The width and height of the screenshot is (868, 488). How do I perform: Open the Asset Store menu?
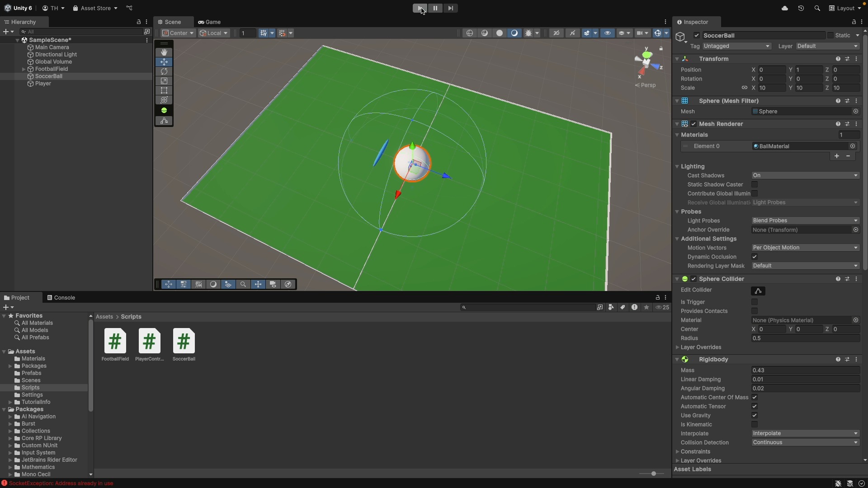coord(95,8)
